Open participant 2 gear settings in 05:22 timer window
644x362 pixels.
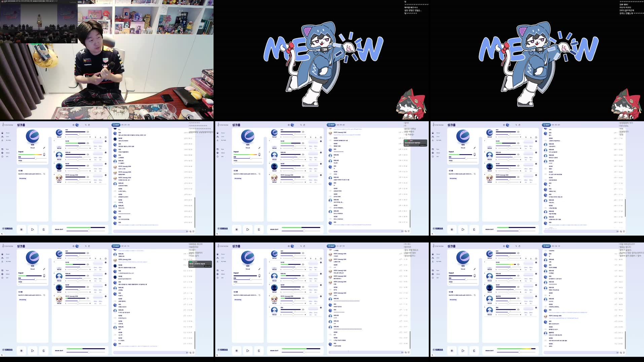tap(106, 153)
